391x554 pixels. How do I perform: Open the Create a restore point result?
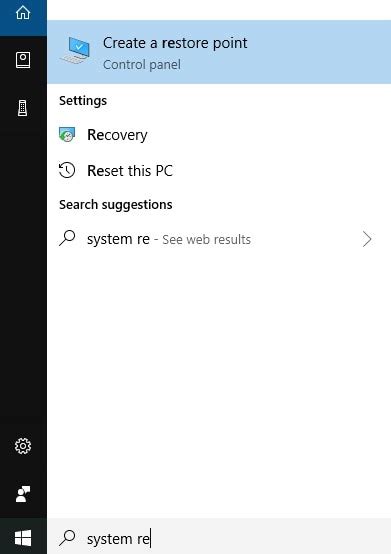click(219, 52)
